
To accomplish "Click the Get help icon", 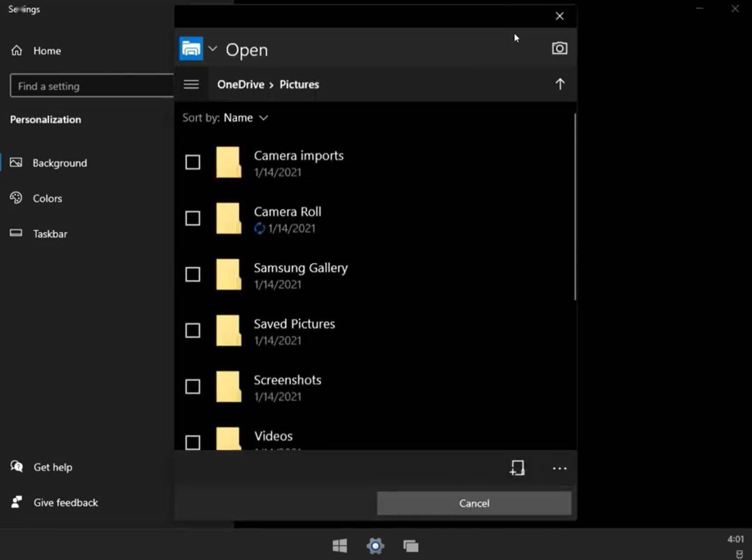I will click(17, 466).
